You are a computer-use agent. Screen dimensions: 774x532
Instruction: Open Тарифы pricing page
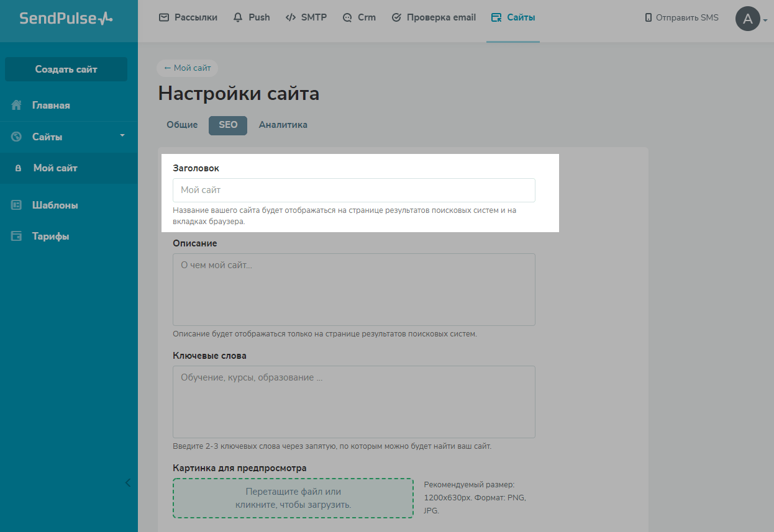[x=50, y=237]
